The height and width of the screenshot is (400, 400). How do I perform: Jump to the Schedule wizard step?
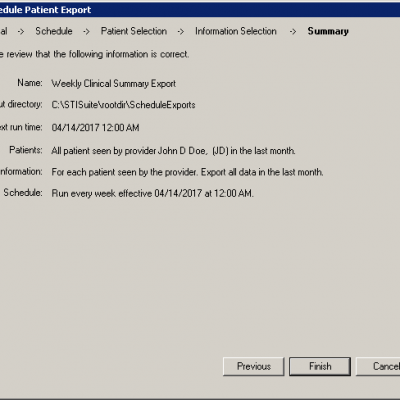point(54,31)
